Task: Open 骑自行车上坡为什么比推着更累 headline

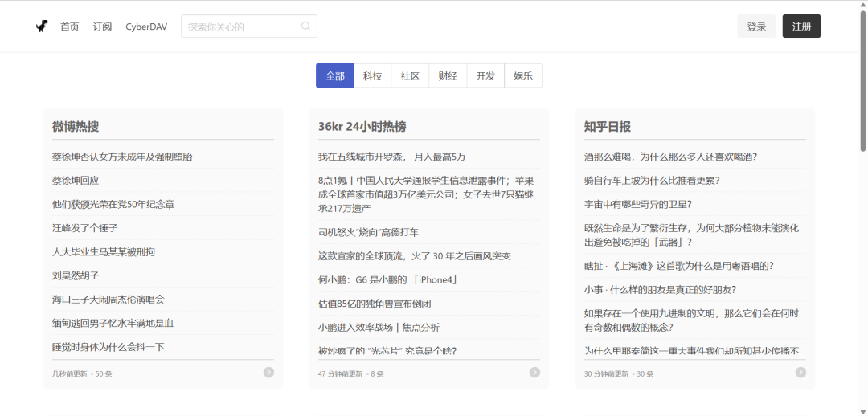Action: (652, 181)
